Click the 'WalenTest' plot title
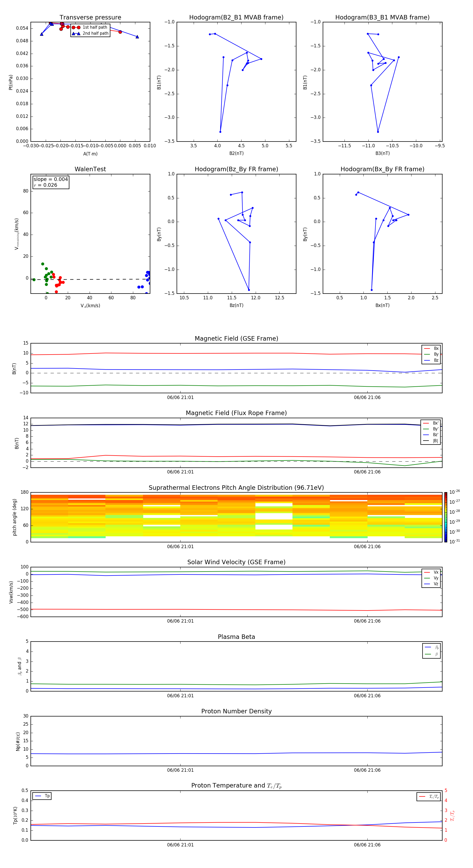Screen dimensions: 473x868 [90, 169]
